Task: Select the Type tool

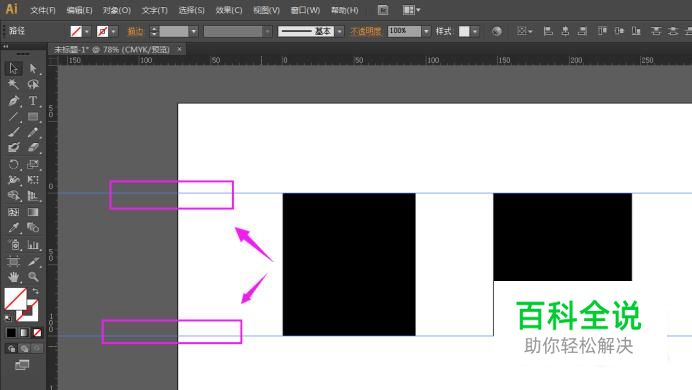Action: coord(33,101)
